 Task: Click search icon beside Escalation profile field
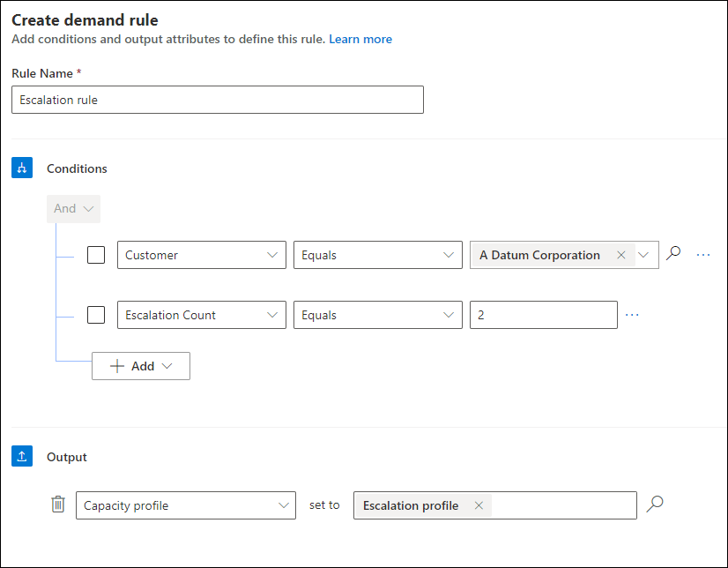coord(654,504)
